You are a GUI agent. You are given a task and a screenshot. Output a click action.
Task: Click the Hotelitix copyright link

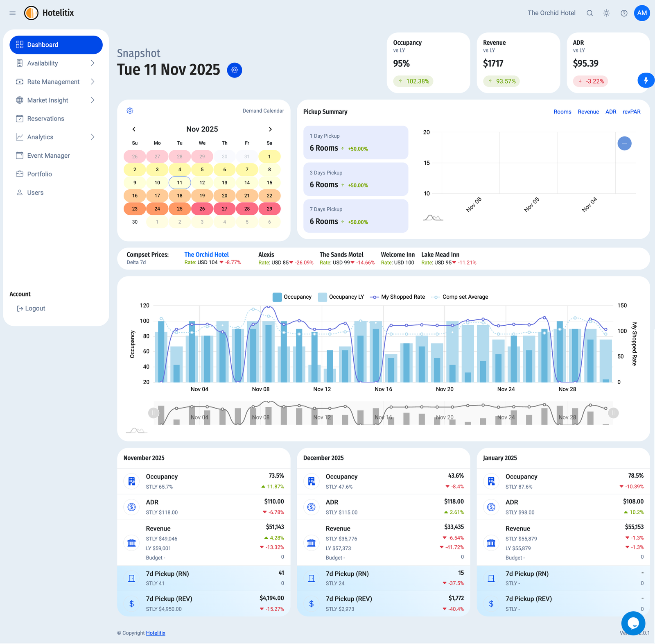[156, 633]
